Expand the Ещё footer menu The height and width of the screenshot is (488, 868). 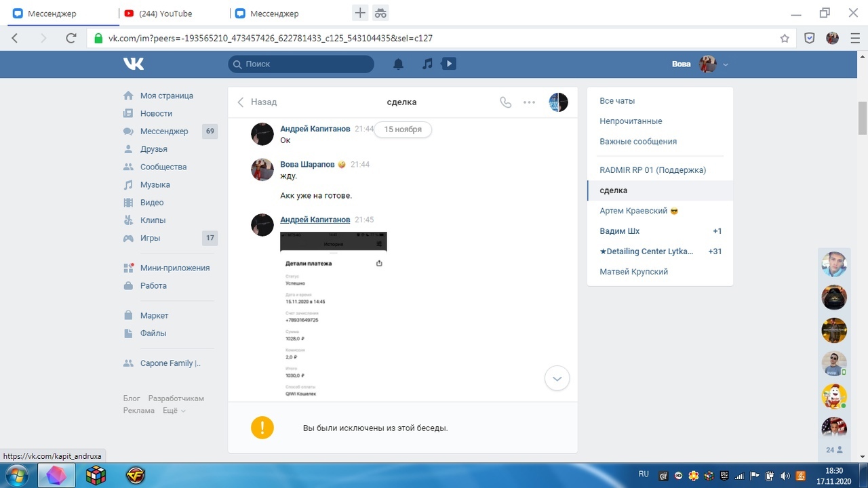[x=174, y=411]
